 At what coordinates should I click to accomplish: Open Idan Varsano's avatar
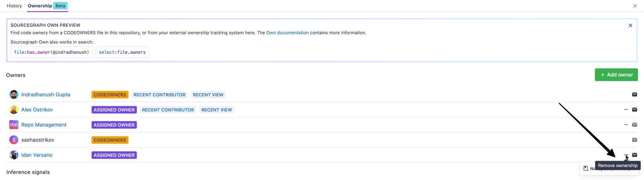click(x=14, y=155)
